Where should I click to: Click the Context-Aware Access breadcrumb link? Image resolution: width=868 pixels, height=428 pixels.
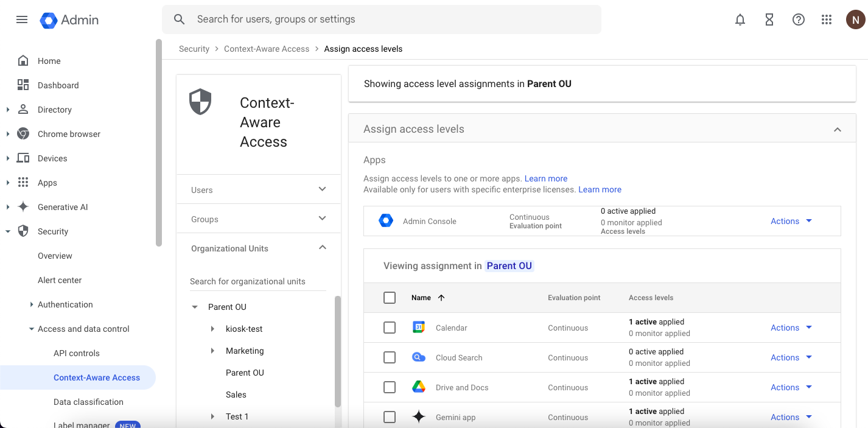coord(267,49)
